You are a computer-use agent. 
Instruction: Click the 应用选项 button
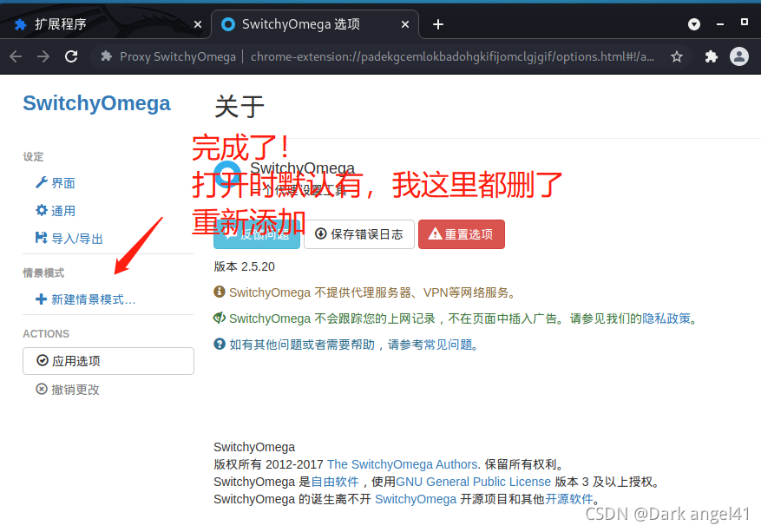(108, 361)
